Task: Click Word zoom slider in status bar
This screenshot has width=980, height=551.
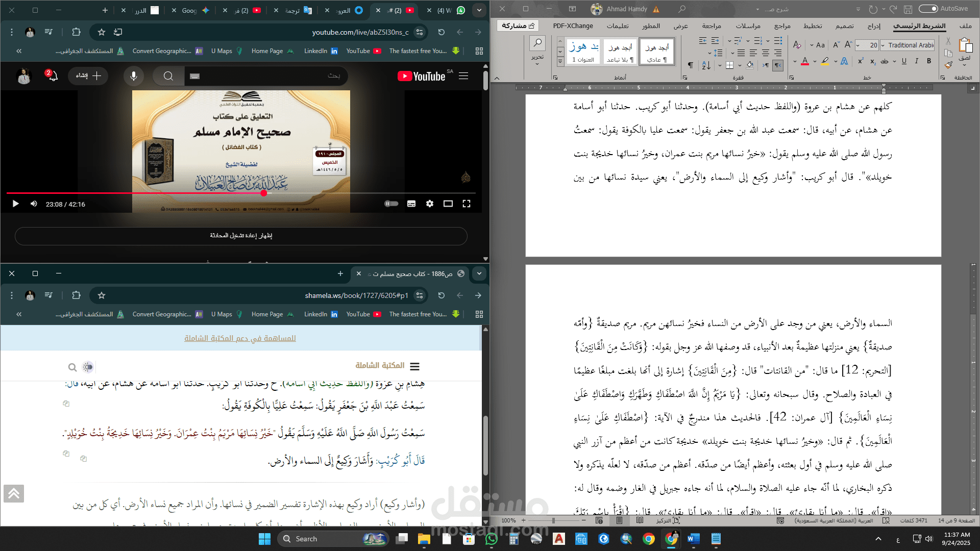Action: point(553,520)
